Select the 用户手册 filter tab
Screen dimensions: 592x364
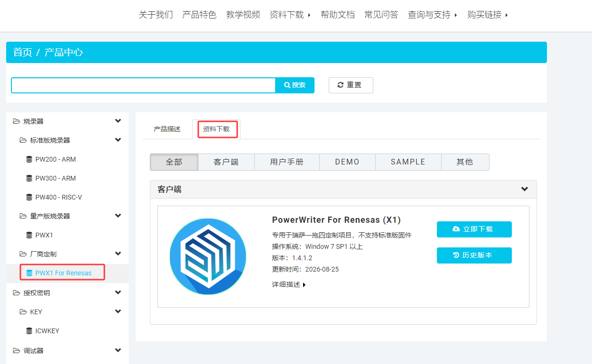(287, 162)
